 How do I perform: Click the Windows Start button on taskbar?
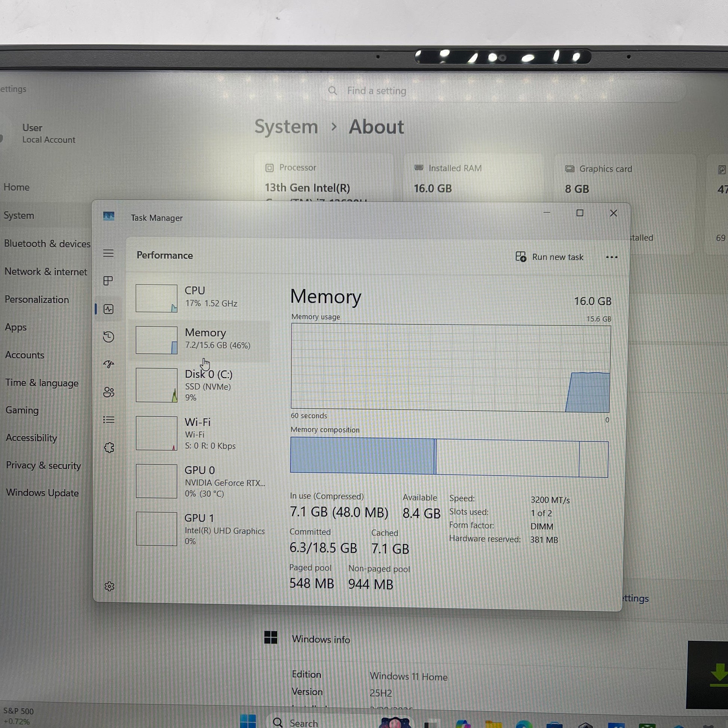(x=248, y=721)
